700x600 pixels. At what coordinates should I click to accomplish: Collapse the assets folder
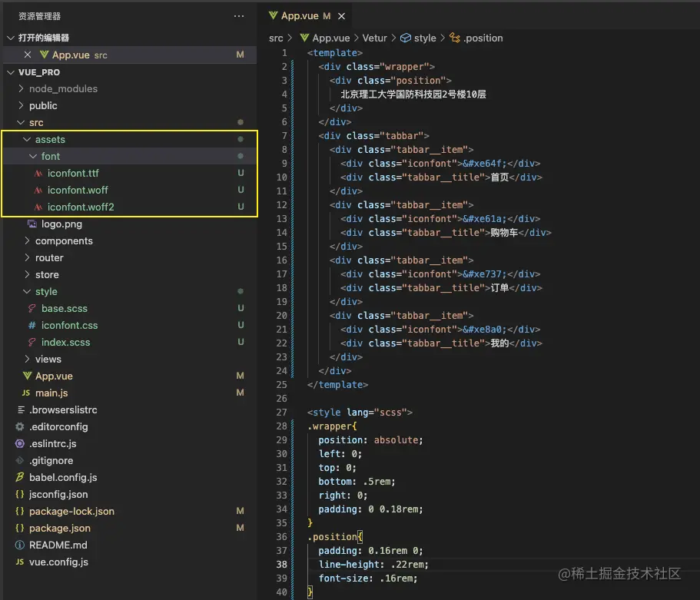coord(27,139)
